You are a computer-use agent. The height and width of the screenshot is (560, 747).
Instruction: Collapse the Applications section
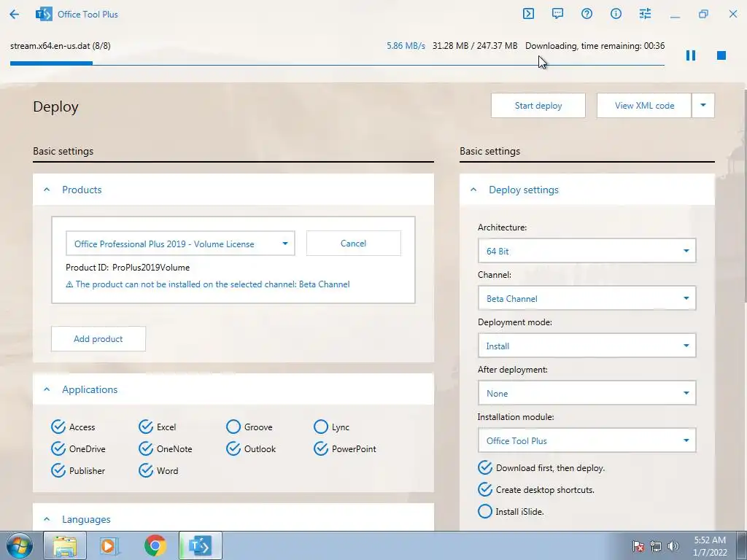point(47,389)
